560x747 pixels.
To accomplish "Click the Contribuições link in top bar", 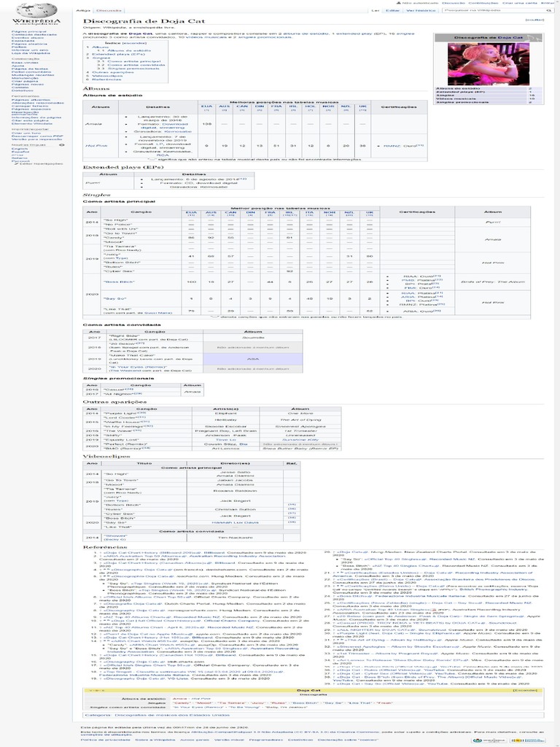I will (x=483, y=3).
